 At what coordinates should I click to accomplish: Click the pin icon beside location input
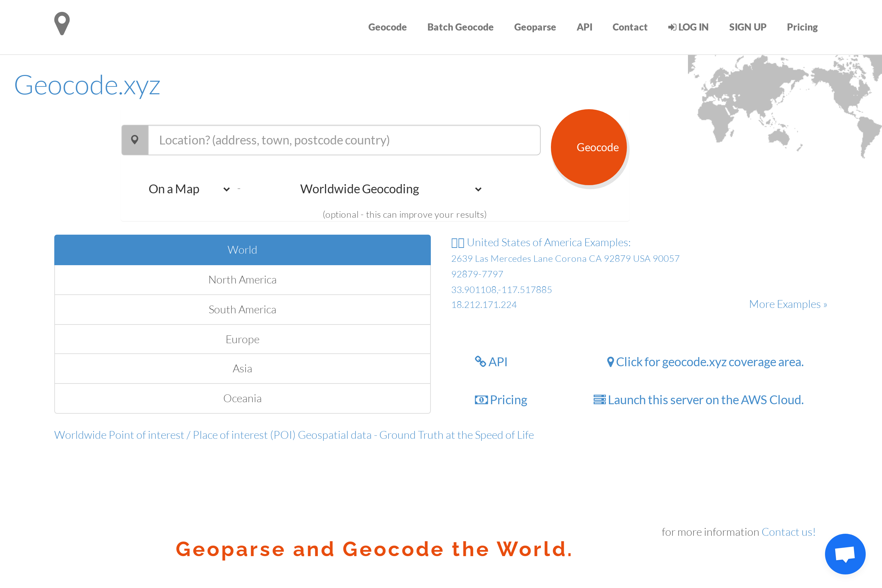coord(135,140)
